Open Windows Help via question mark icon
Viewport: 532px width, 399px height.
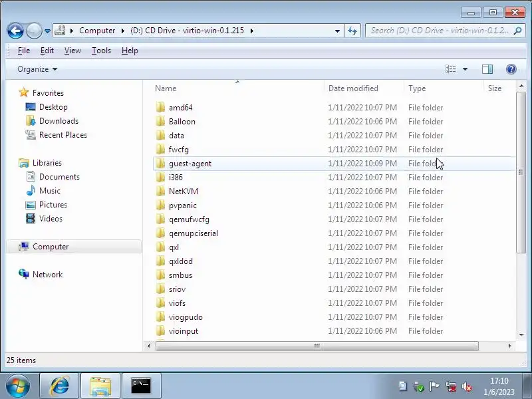coord(511,69)
